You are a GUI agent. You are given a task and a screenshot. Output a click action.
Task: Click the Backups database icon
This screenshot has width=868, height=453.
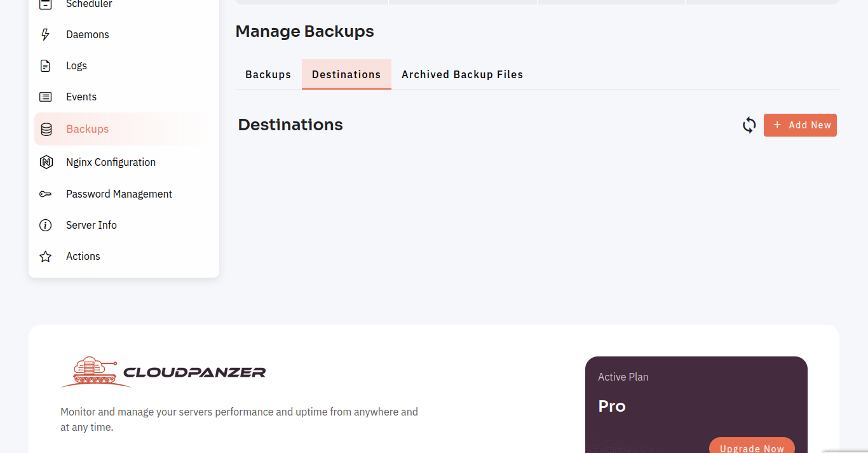pyautogui.click(x=46, y=129)
